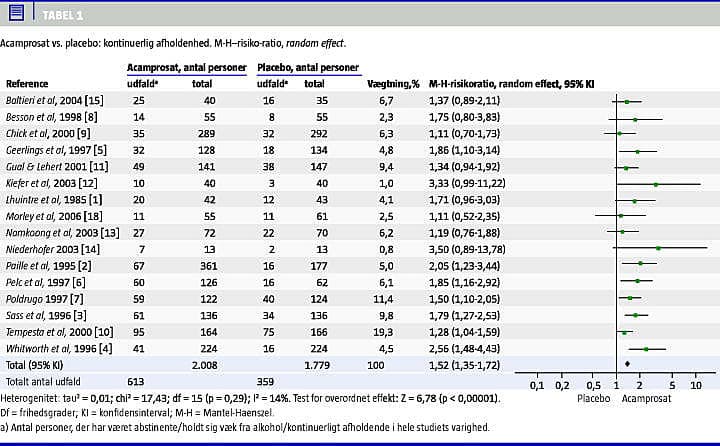Click the table icon beside TABEL 1
Image resolution: width=720 pixels, height=446 pixels.
click(16, 13)
